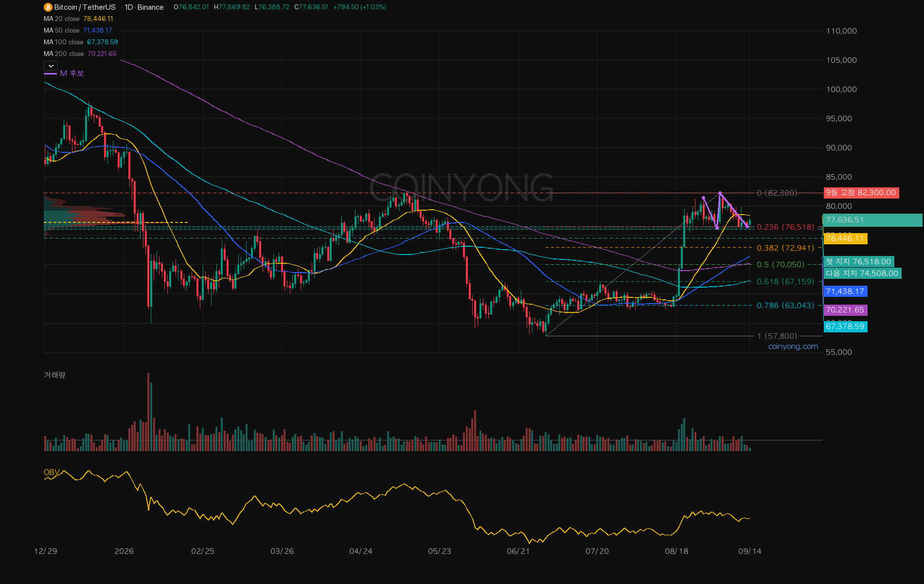Visit the coinyong.com link

793,347
